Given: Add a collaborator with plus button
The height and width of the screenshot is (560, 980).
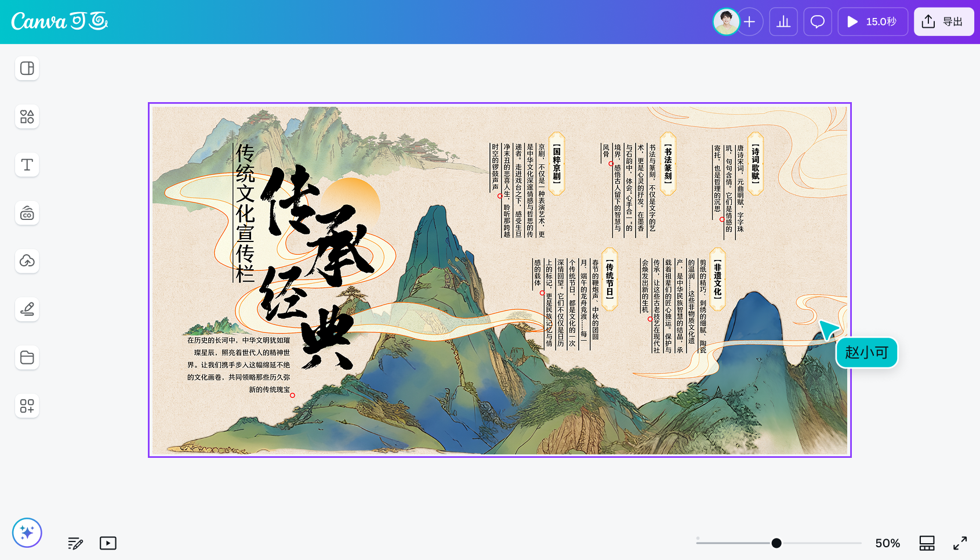Looking at the screenshot, I should point(750,22).
